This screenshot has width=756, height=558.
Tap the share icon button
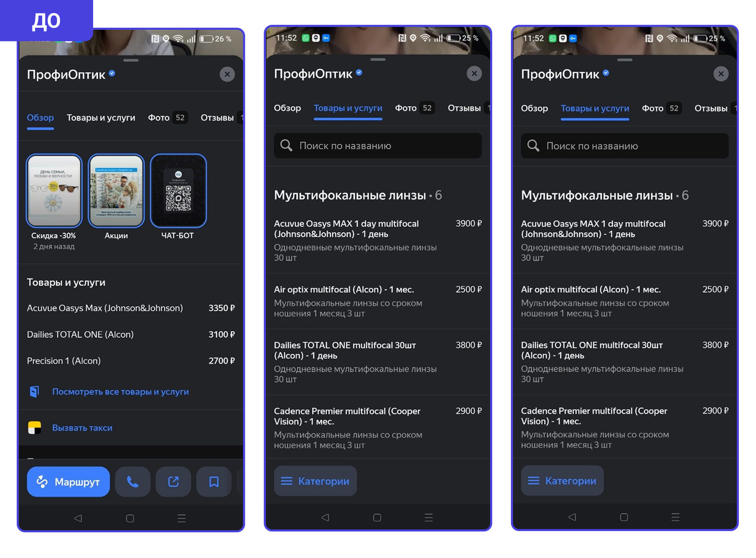click(x=173, y=482)
